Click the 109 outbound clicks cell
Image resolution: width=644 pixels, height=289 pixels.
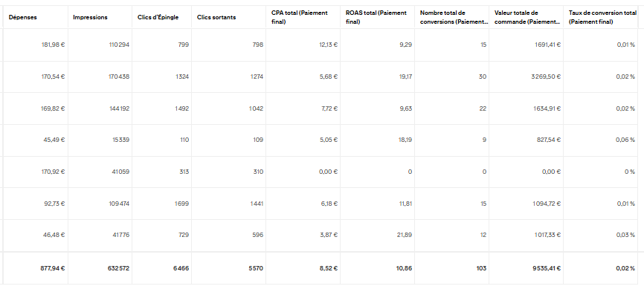258,140
